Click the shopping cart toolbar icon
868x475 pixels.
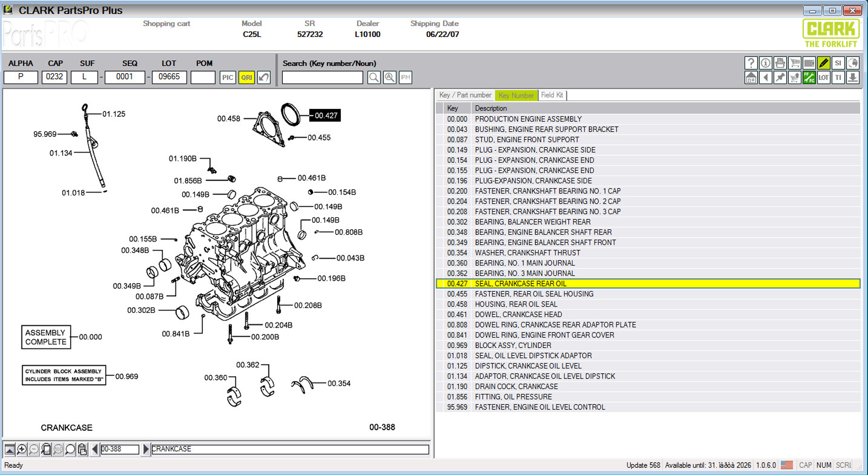point(795,63)
